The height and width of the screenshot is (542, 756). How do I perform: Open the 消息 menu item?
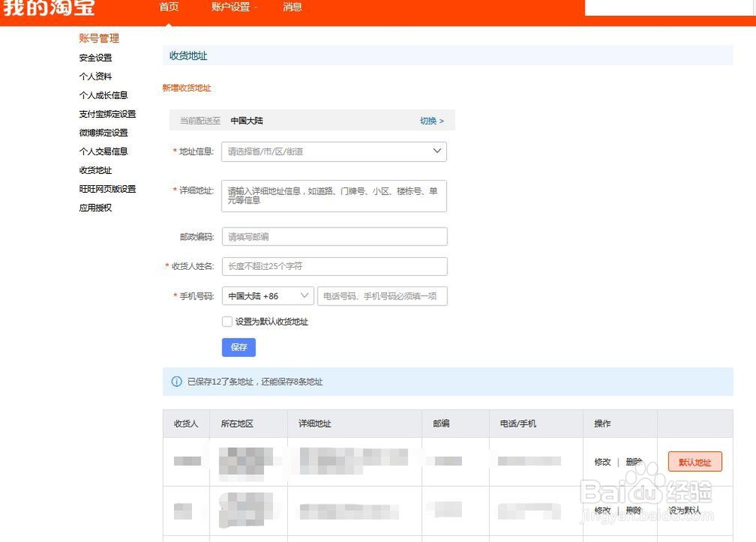pos(292,8)
